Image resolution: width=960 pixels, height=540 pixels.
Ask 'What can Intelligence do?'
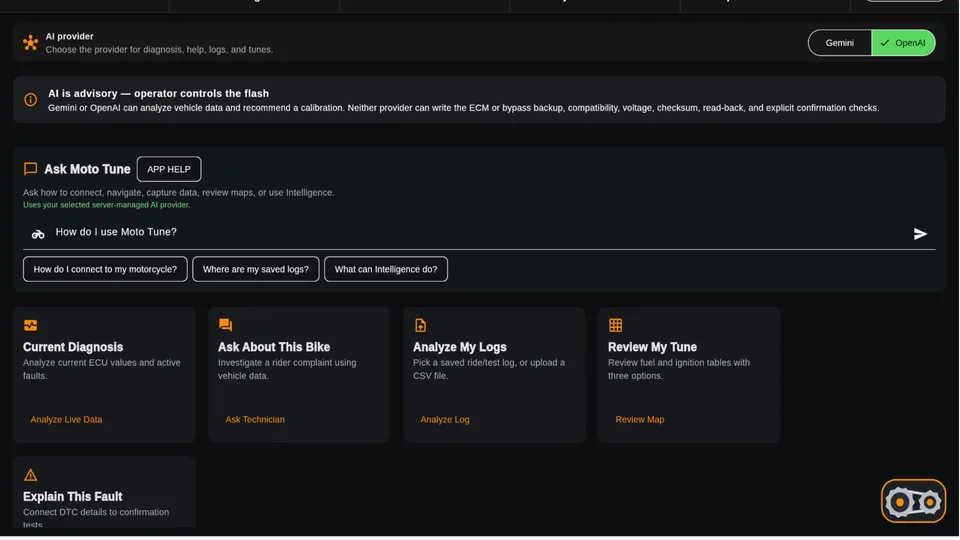386,269
